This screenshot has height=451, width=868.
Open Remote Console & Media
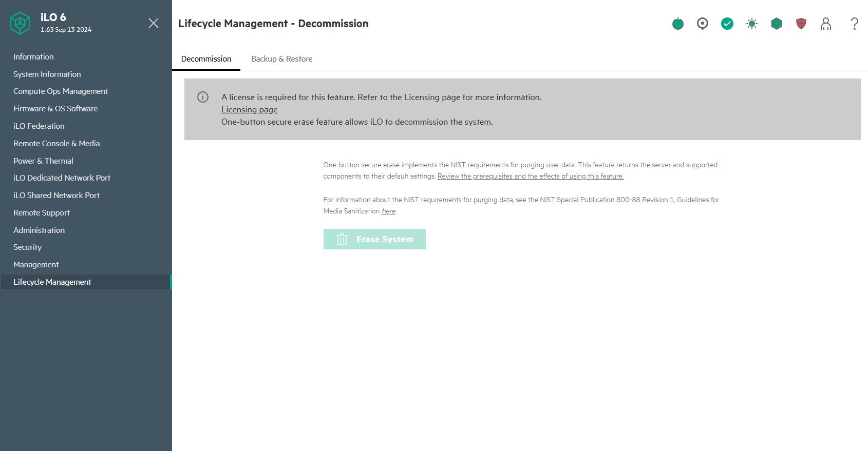[56, 144]
